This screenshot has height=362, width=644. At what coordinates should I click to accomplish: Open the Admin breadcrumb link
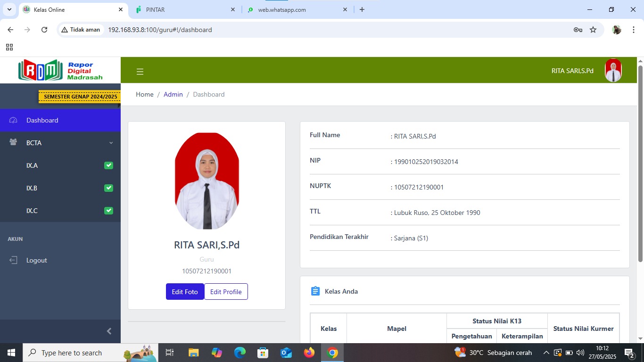tap(173, 94)
